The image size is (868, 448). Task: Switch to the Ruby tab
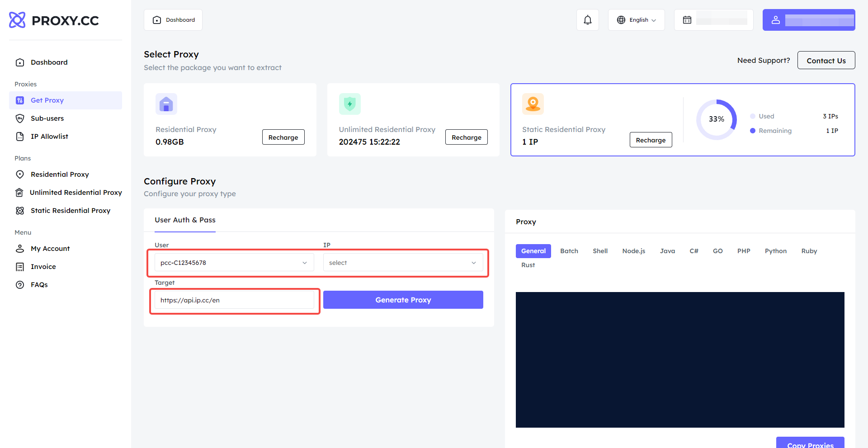(x=809, y=251)
